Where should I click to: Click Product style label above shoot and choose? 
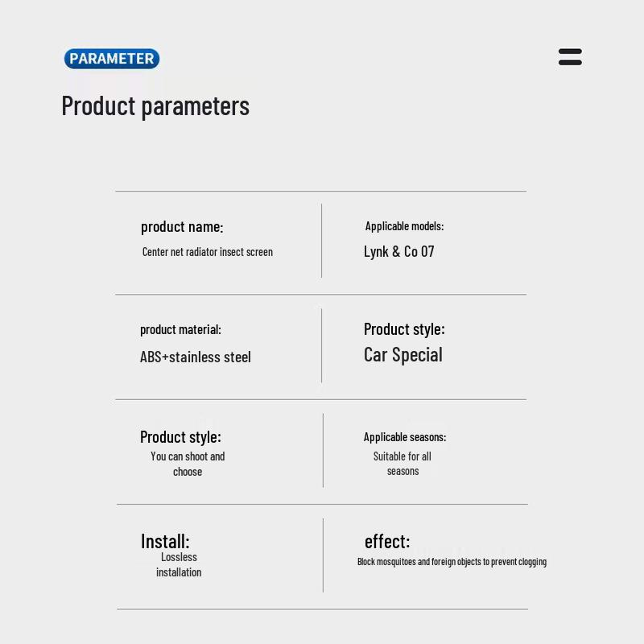180,437
